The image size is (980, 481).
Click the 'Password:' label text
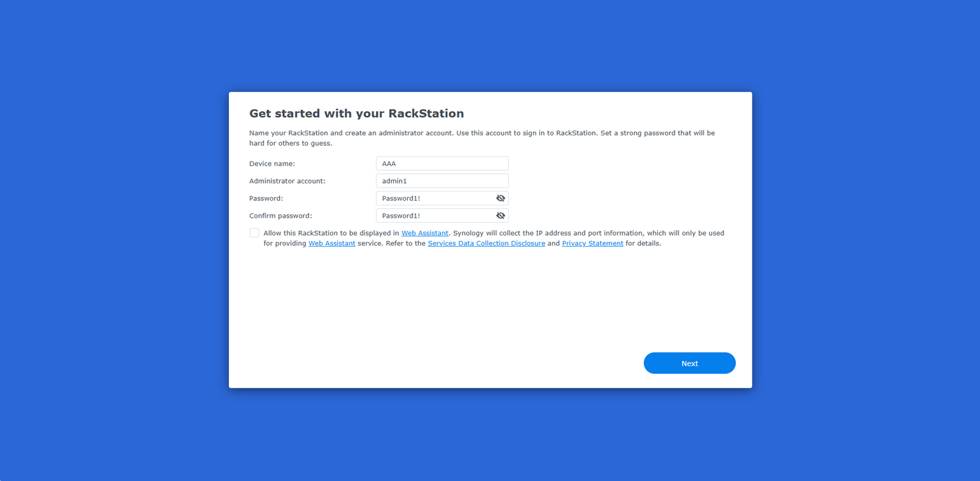tap(266, 198)
